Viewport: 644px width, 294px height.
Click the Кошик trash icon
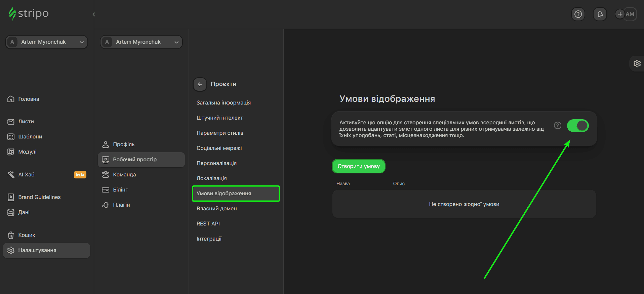coord(11,235)
